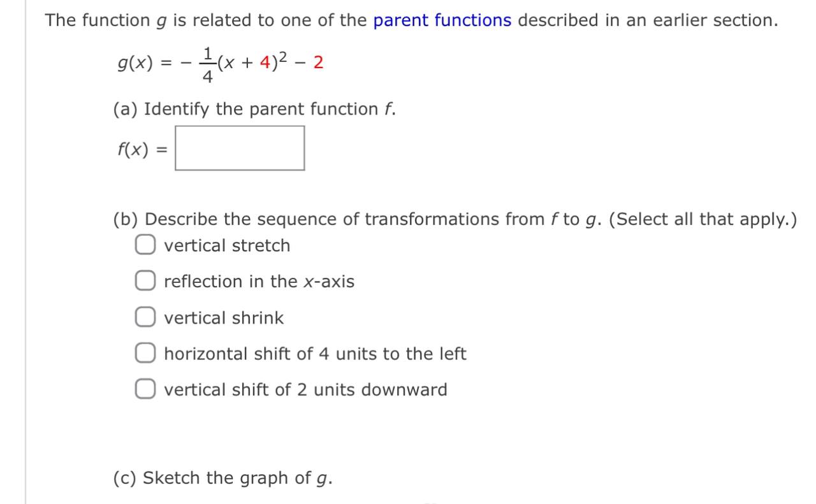Select the horizontal shift label text
The width and height of the screenshot is (816, 504).
click(315, 353)
